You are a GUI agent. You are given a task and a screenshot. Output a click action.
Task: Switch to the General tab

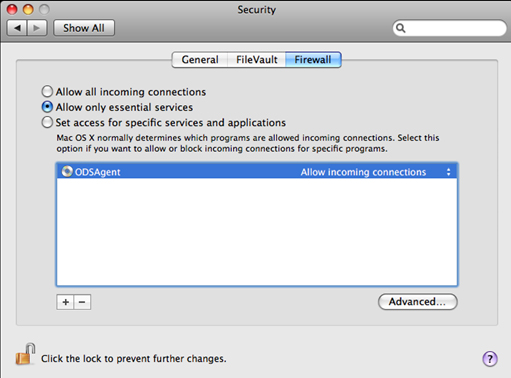click(x=200, y=60)
